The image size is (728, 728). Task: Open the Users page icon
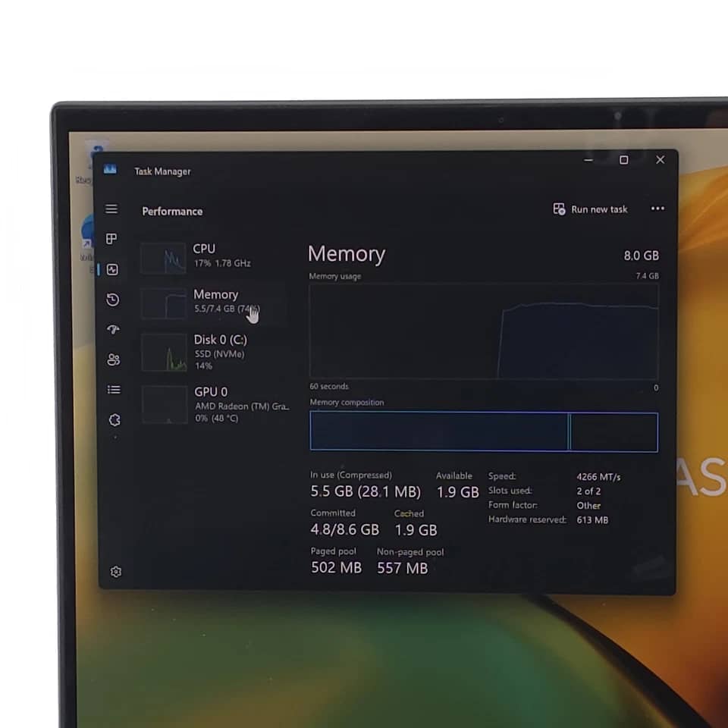coord(113,359)
